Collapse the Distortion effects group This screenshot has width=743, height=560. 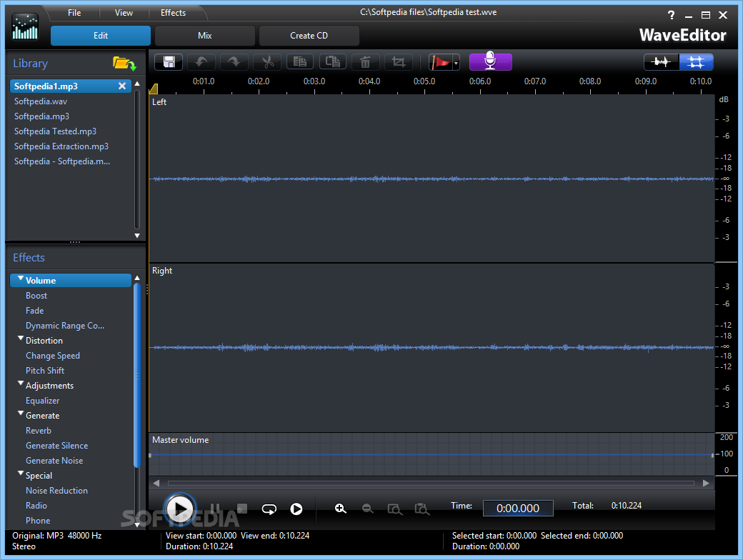pos(21,339)
